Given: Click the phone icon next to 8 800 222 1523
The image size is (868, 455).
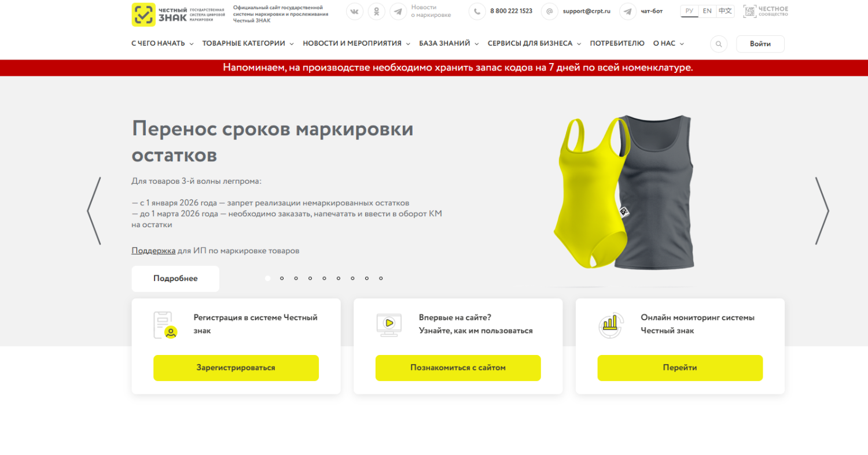Looking at the screenshot, I should pyautogui.click(x=477, y=12).
